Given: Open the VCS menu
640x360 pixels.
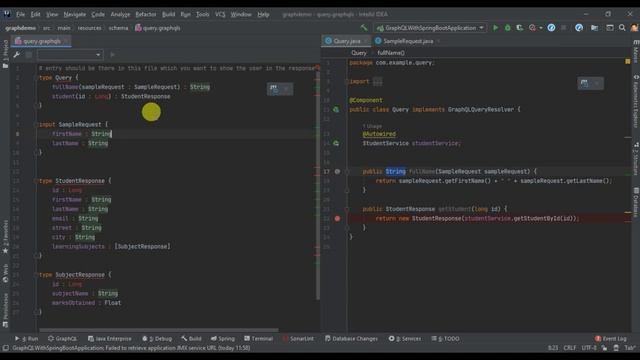Looking at the screenshot, I should pyautogui.click(x=220, y=14).
